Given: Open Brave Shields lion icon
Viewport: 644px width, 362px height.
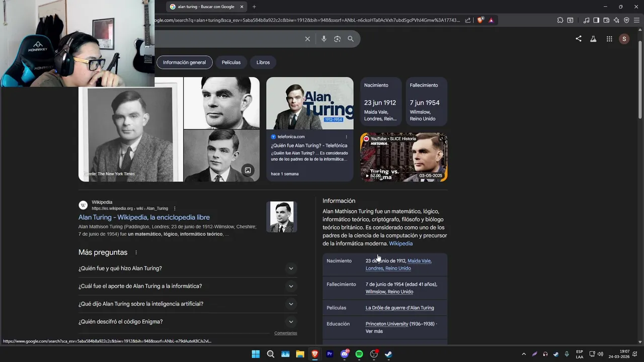Looking at the screenshot, I should tap(480, 20).
